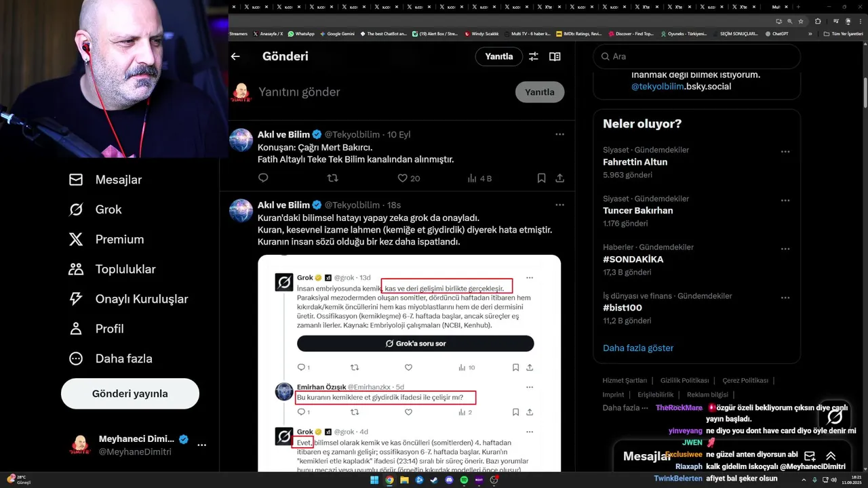This screenshot has height=488, width=868.
Task: Open Chrome extensions puzzle icon
Action: pyautogui.click(x=818, y=21)
